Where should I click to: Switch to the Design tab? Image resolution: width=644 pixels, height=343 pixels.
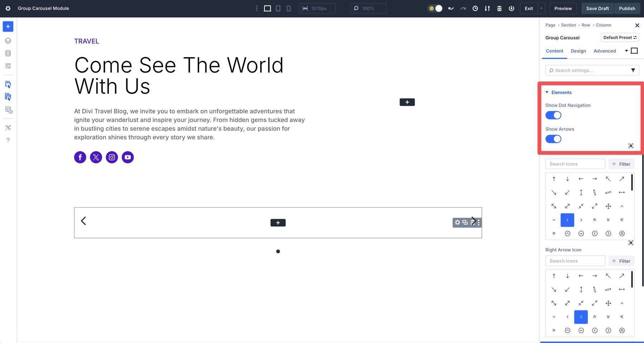pyautogui.click(x=578, y=51)
